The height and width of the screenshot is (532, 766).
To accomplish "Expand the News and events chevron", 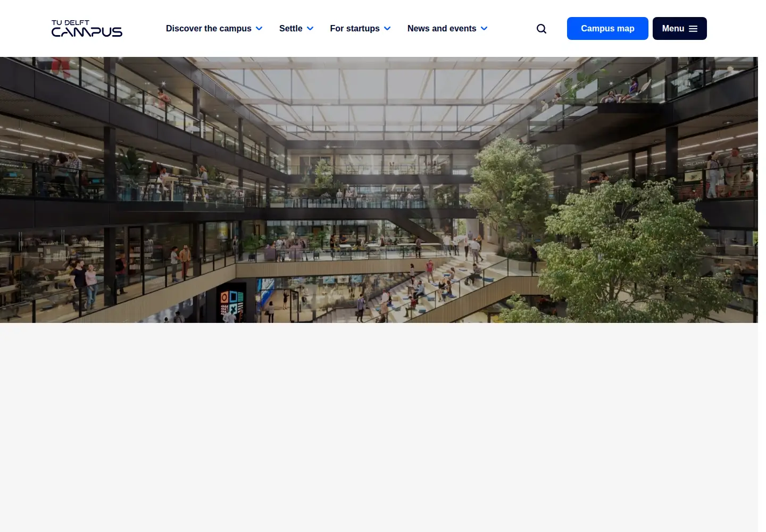I will [x=484, y=29].
